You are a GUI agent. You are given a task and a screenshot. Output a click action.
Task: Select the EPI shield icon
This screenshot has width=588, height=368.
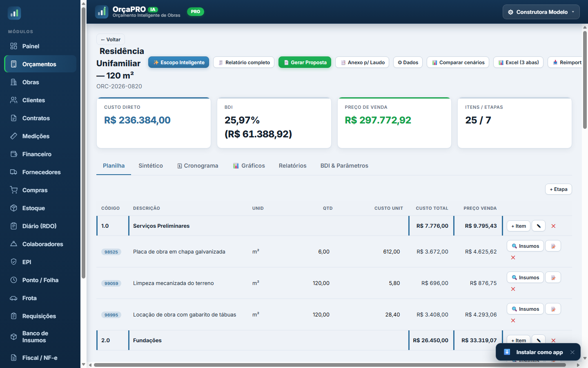14,262
